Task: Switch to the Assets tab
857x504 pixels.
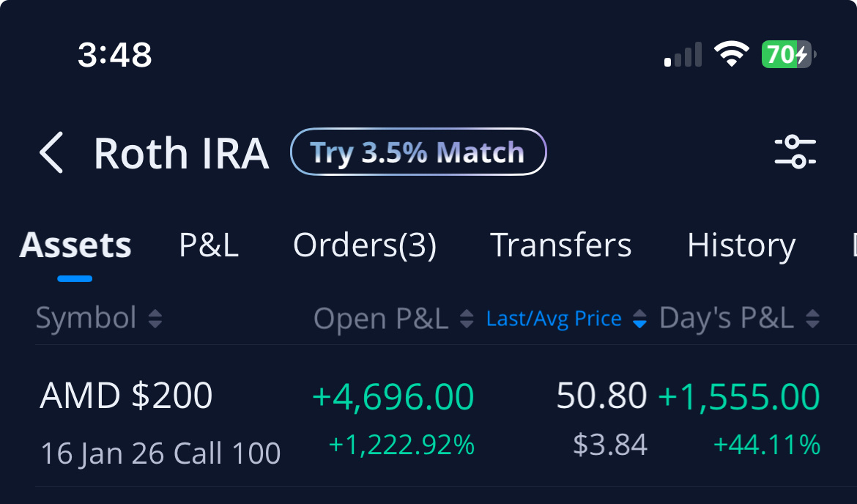Action: tap(75, 245)
